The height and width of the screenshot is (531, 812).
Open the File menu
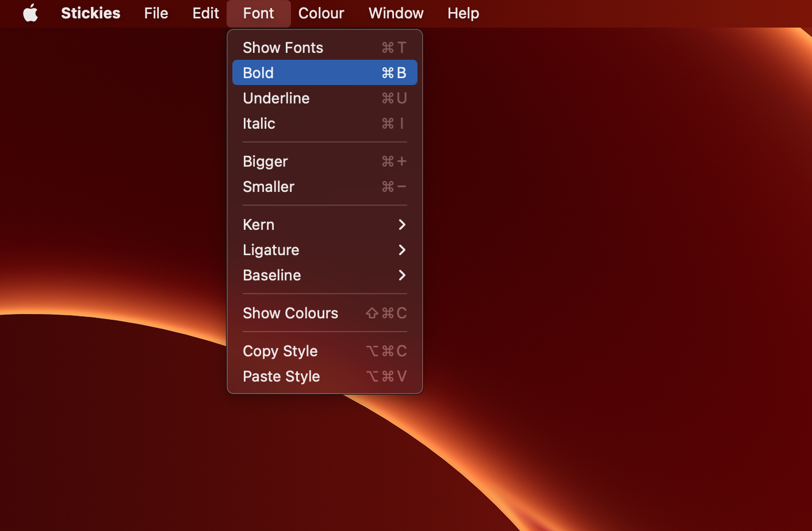tap(156, 13)
